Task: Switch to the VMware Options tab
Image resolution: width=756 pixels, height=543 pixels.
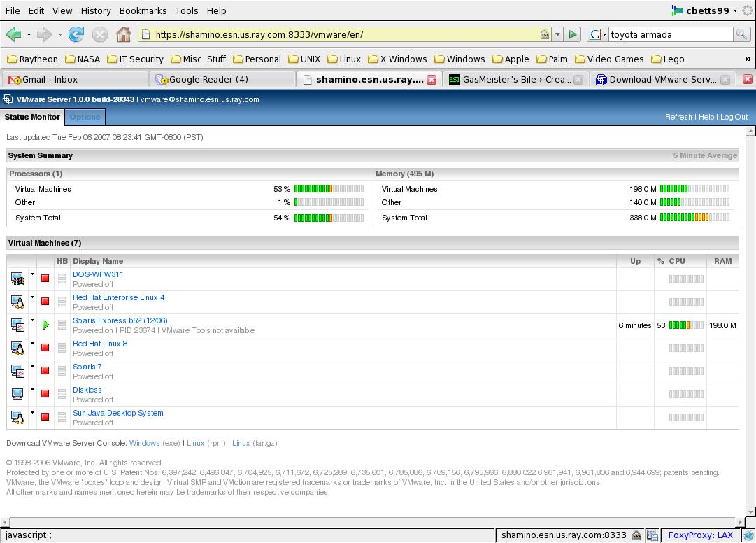Action: [85, 117]
